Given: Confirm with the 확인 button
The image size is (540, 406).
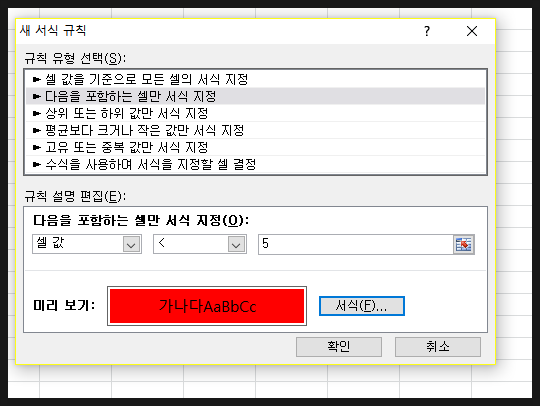Looking at the screenshot, I should (339, 346).
